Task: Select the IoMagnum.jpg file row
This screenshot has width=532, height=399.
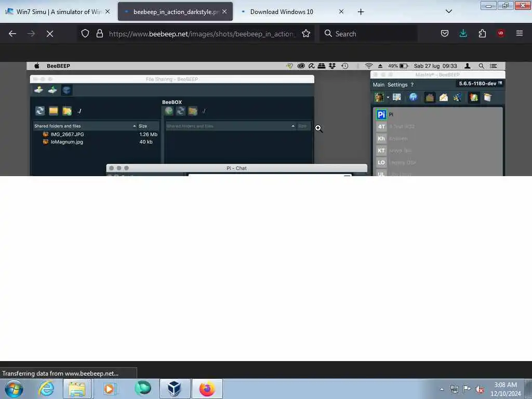Action: pyautogui.click(x=96, y=142)
